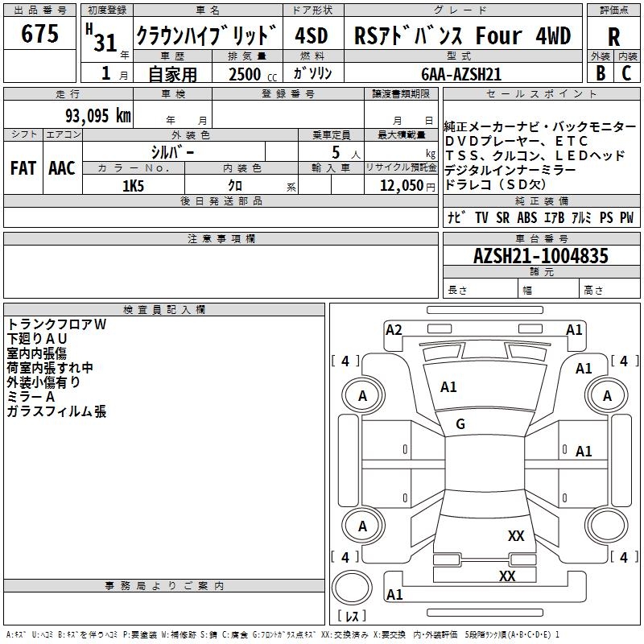644x644 pixels.
Task: Click sales point デジタルインナーミラー
Action: (x=510, y=170)
